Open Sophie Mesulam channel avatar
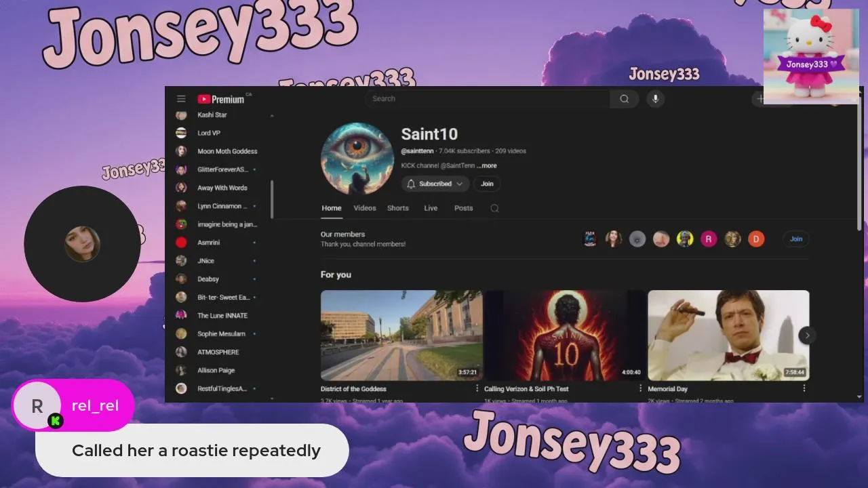The image size is (868, 488). [181, 334]
